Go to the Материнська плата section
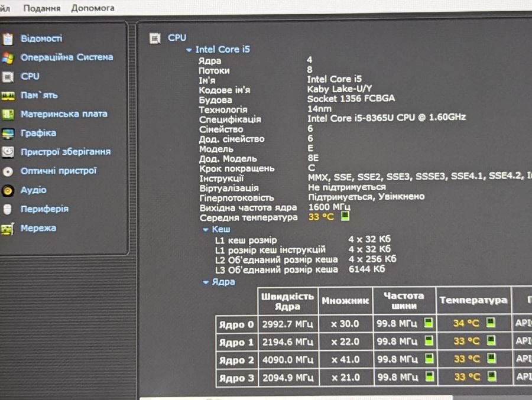532x400 pixels. click(64, 114)
